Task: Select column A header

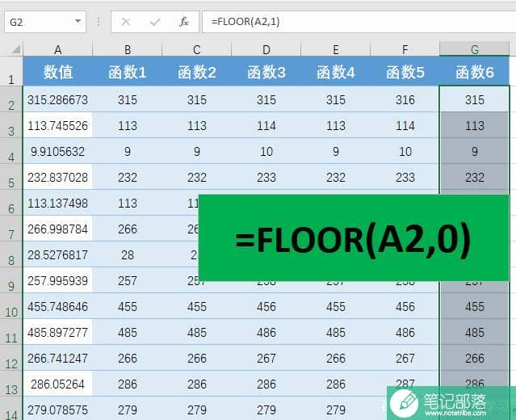Action: [58, 50]
